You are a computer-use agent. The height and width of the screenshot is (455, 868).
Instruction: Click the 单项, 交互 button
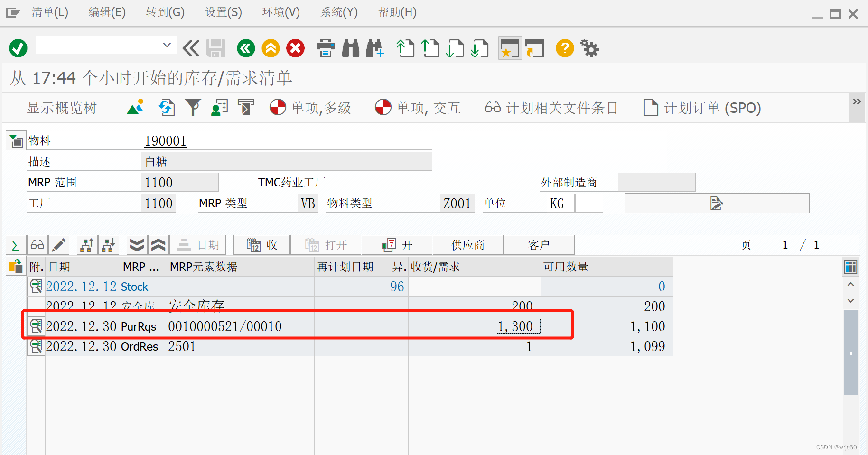pyautogui.click(x=418, y=108)
